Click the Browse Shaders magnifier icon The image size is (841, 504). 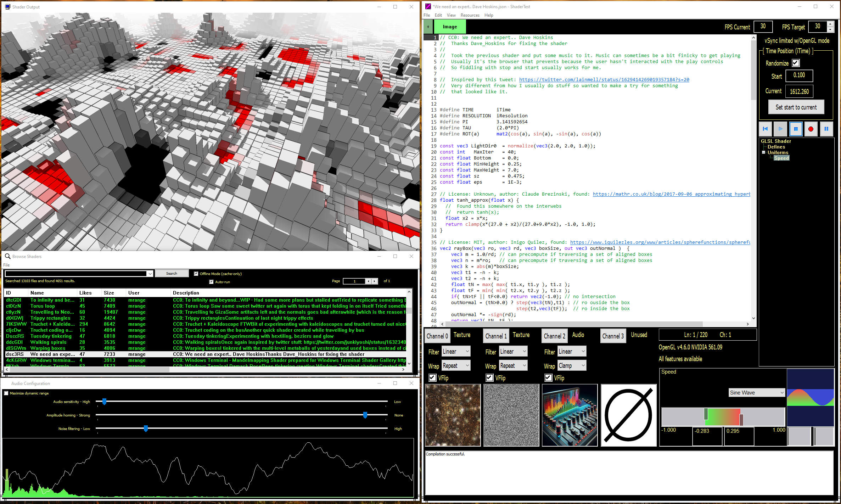pyautogui.click(x=7, y=256)
